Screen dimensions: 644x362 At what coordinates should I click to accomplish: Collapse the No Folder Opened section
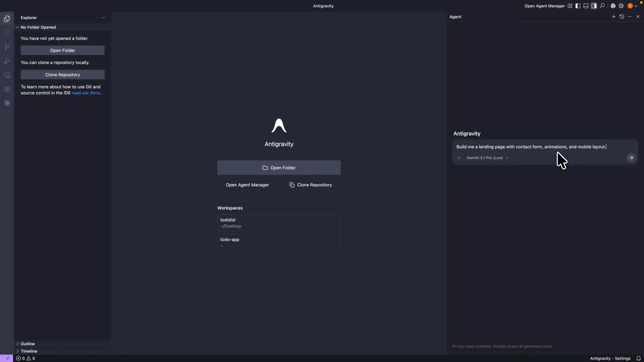(x=38, y=27)
